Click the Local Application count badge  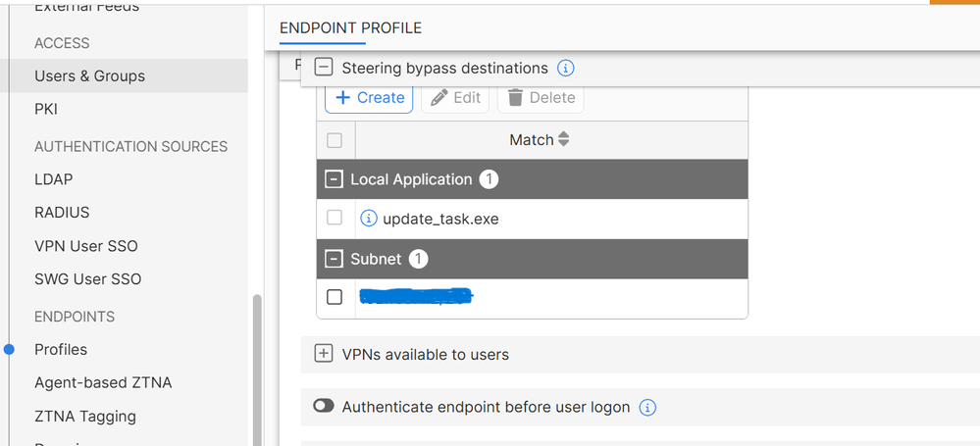click(x=489, y=179)
